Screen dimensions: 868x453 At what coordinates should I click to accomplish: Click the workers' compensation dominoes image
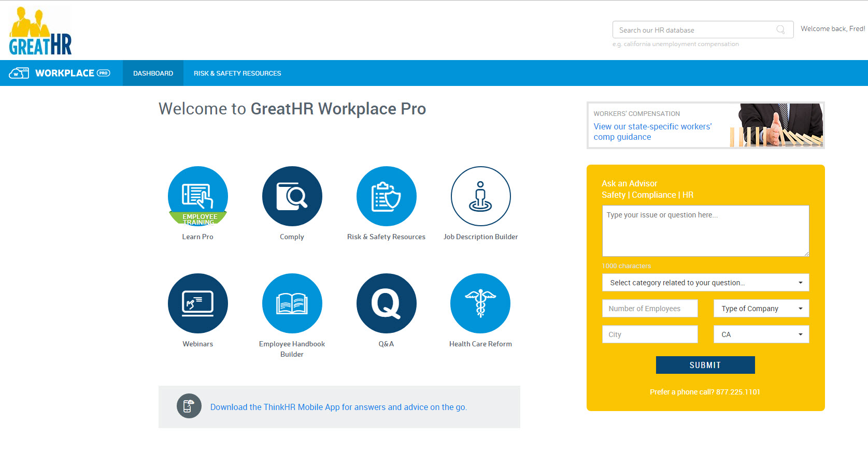776,125
